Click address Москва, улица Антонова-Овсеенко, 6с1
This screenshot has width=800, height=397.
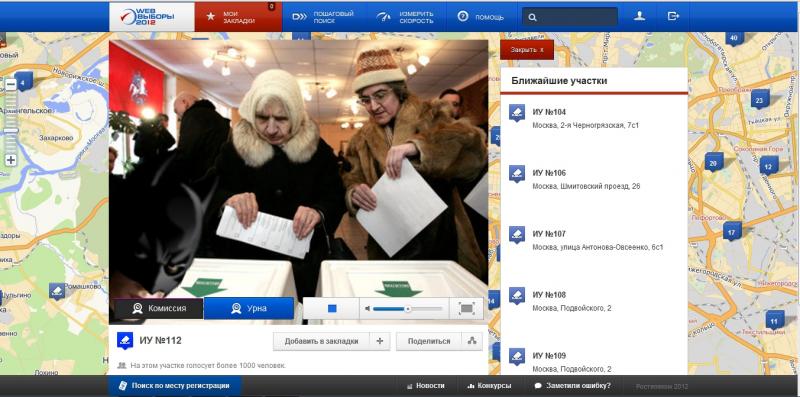[x=597, y=247]
